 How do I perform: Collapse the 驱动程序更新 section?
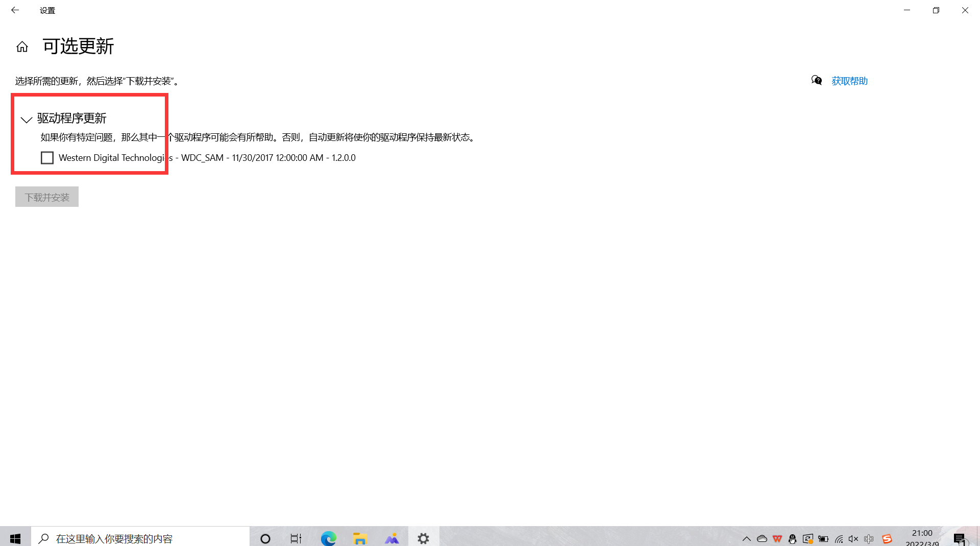[26, 120]
